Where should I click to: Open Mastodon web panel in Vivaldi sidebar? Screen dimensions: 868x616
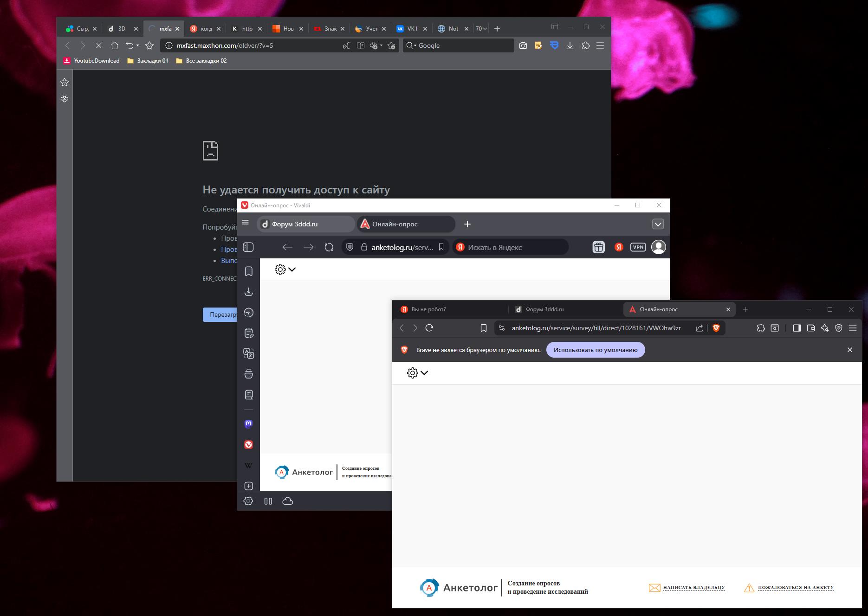click(249, 423)
